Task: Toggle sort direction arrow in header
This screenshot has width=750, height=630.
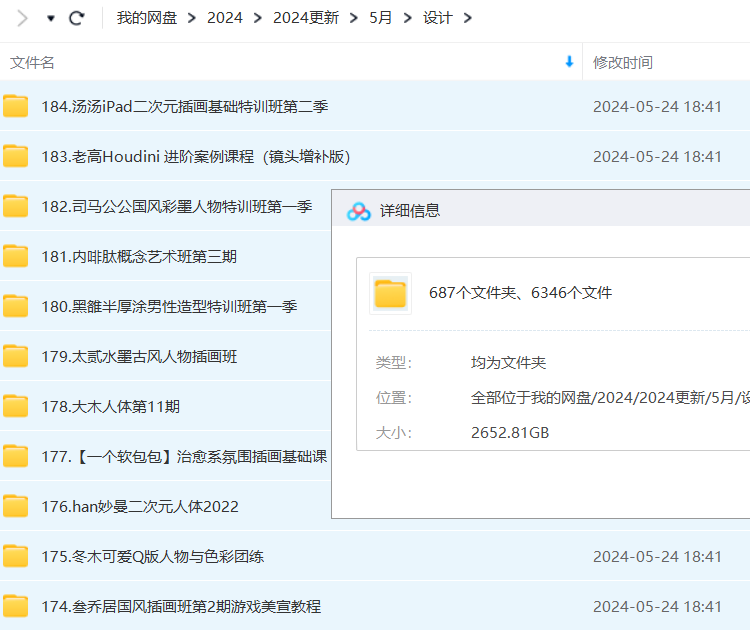Action: [x=569, y=62]
